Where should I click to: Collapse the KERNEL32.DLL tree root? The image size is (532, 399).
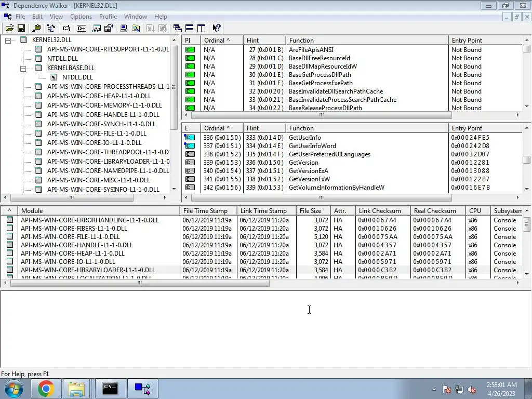pyautogui.click(x=8, y=41)
